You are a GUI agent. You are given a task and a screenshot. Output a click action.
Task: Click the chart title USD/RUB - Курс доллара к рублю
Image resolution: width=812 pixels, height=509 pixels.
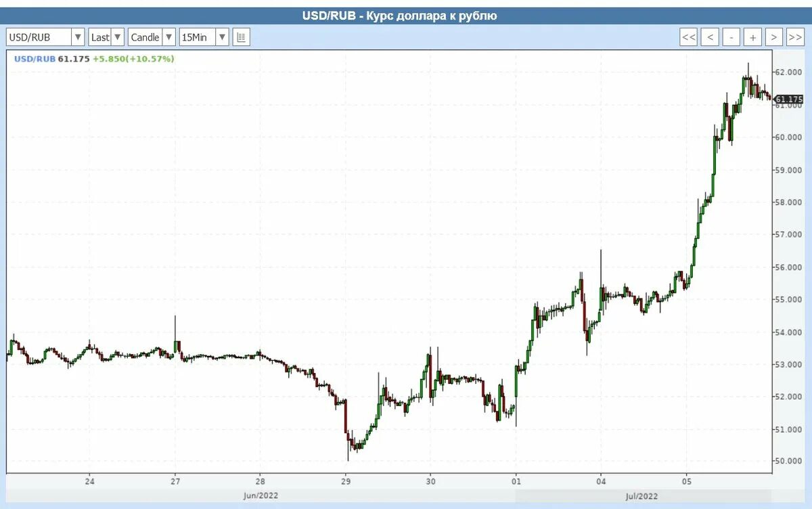coord(399,16)
